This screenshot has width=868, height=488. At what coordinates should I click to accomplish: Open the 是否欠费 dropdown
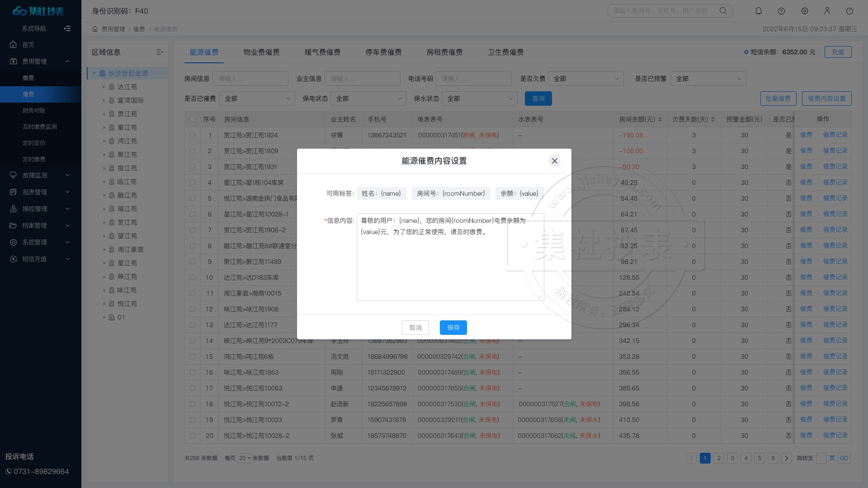(x=585, y=79)
